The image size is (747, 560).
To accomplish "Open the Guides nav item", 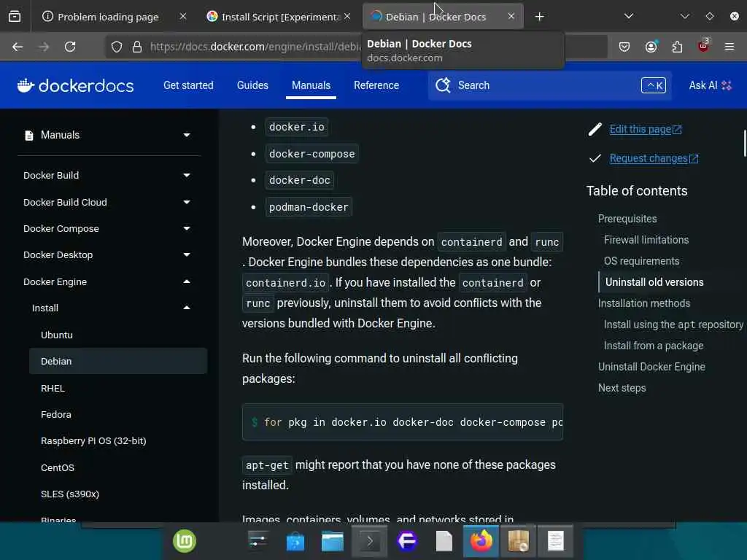I will [252, 85].
